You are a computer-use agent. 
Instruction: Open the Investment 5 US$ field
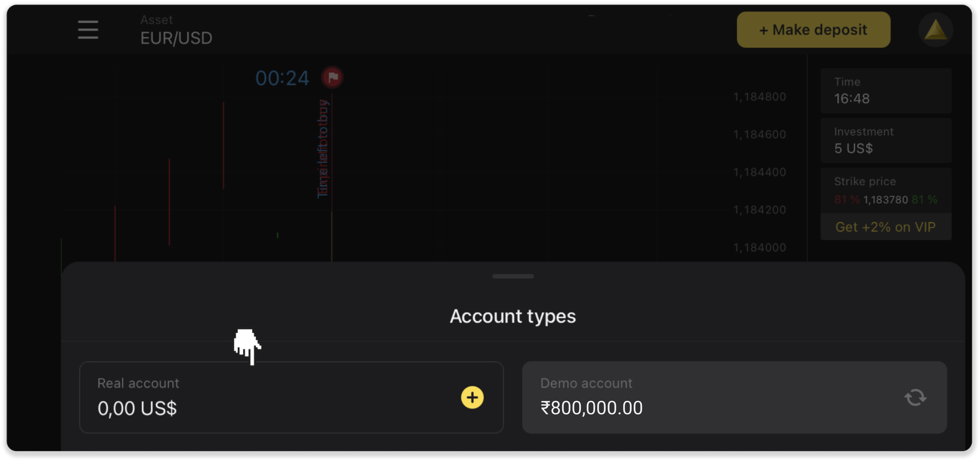[886, 141]
